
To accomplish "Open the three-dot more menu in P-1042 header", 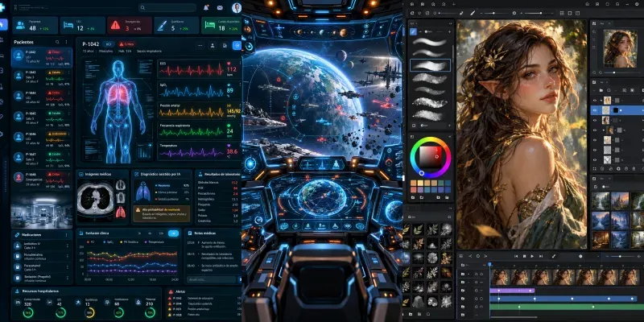I will (200, 46).
